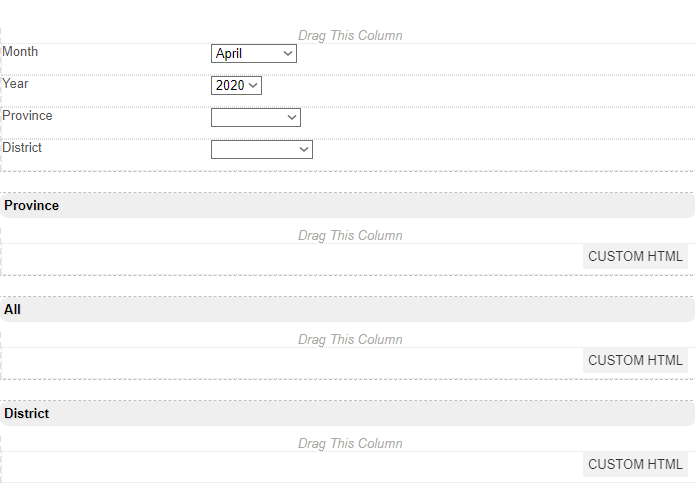Grab the topmost Drag This Column handle
Image resolution: width=695 pixels, height=483 pixels.
(x=350, y=36)
